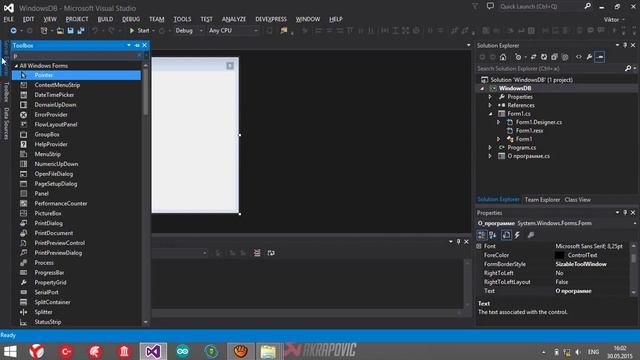Click the Toolbox scroll down arrow

pos(146,322)
